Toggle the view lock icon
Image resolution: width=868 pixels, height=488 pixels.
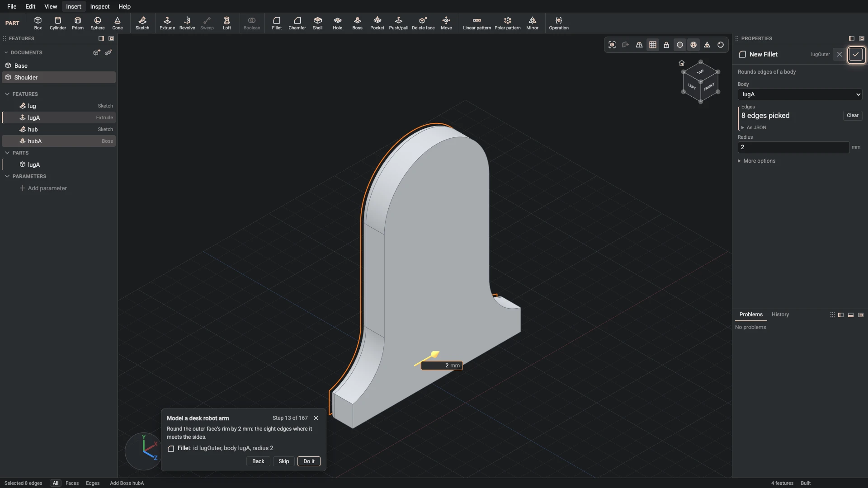(666, 45)
